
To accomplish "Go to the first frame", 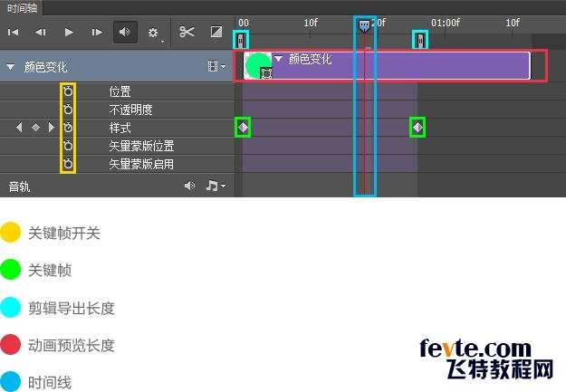I will click(x=13, y=32).
